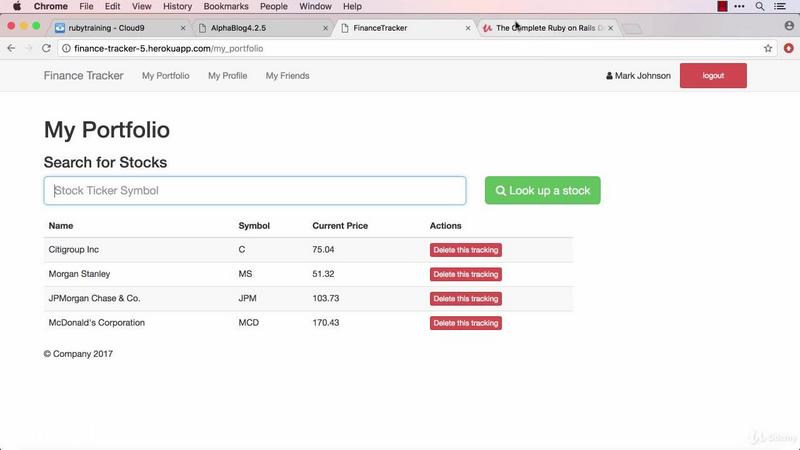Click the Symbol column header
800x450 pixels.
coord(254,226)
